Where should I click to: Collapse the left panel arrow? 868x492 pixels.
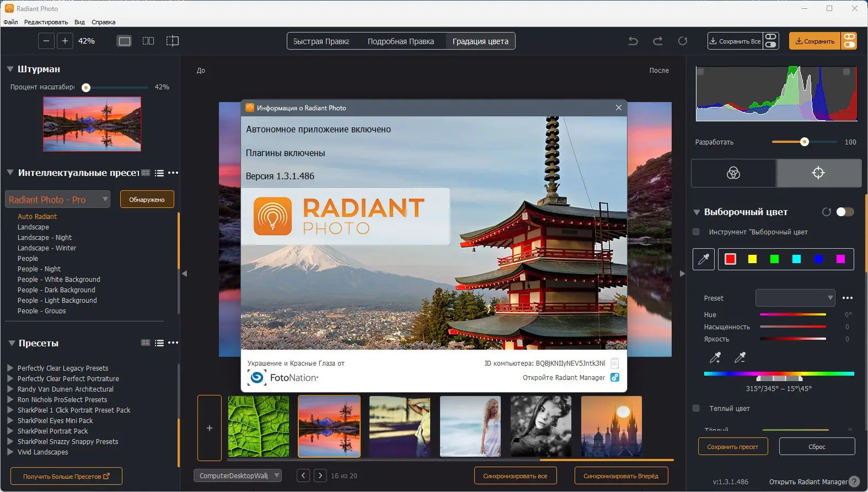click(185, 274)
